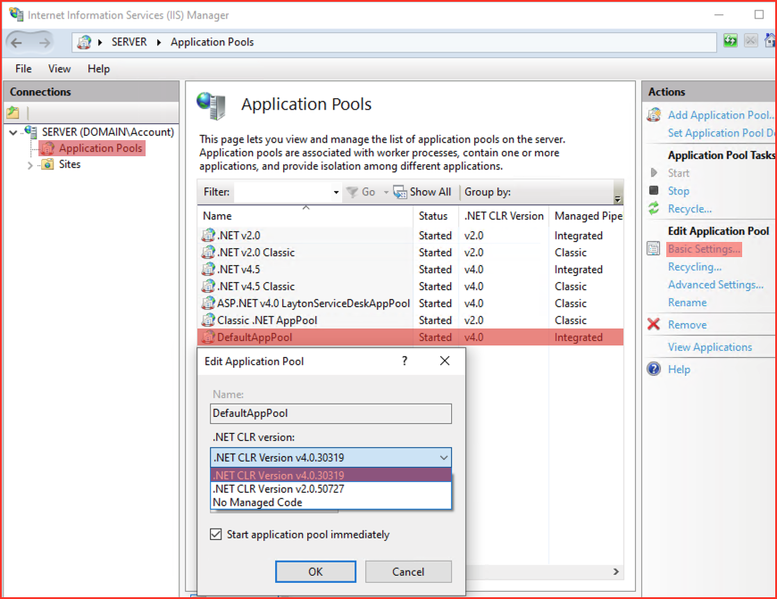Choose No Managed Code option
This screenshot has height=599, width=777.
[x=331, y=502]
